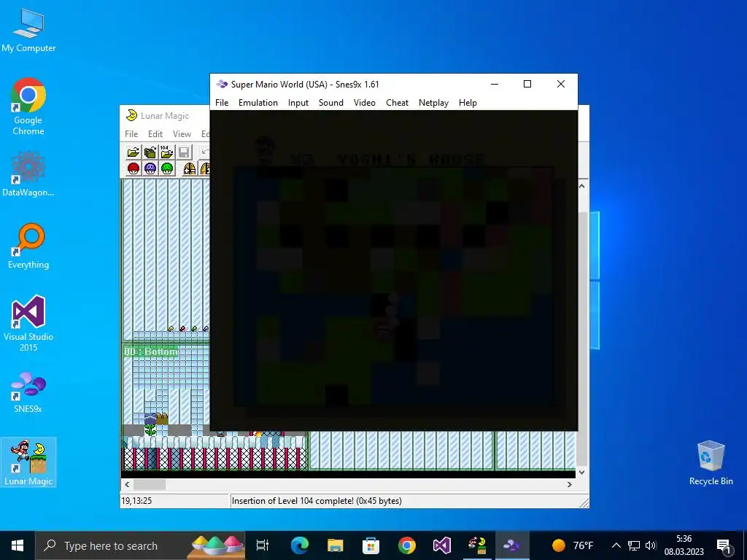
Task: Click Open level 104 folder icon
Action: pos(167,152)
